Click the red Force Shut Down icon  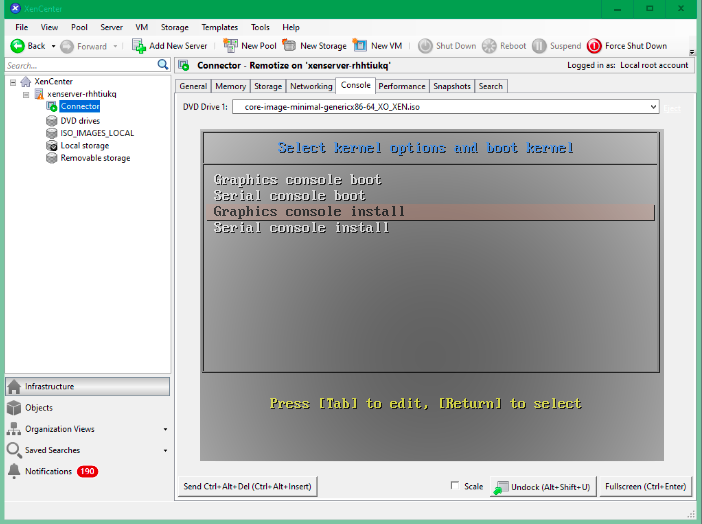[x=594, y=46]
